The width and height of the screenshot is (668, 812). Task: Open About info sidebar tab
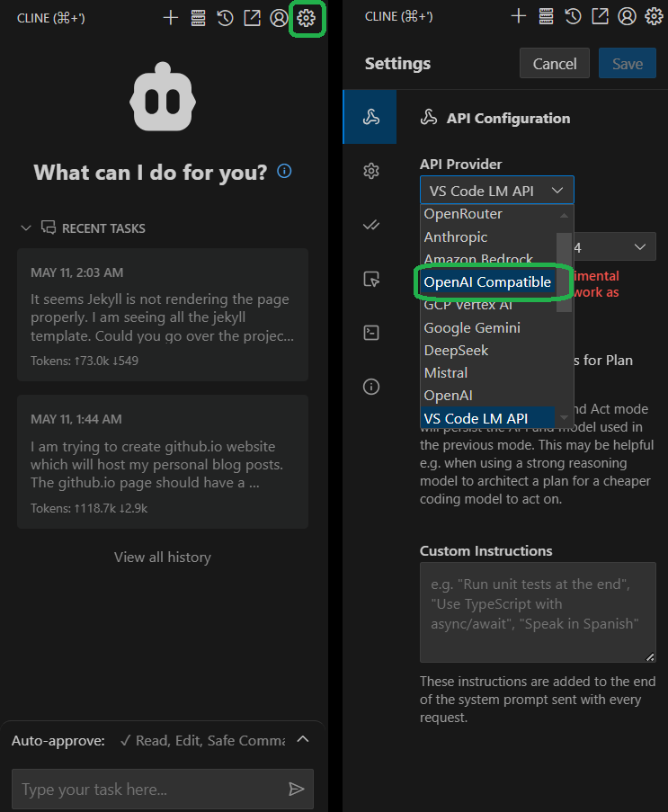pos(370,387)
